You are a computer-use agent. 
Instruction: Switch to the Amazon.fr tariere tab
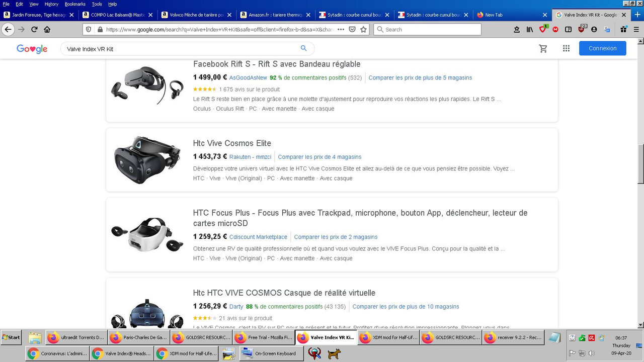pyautogui.click(x=276, y=15)
